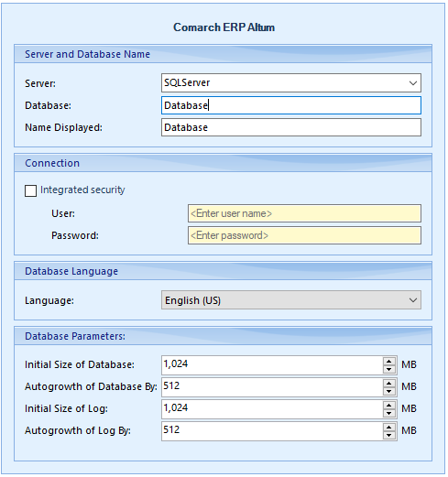Click the Connection section header

223,163
